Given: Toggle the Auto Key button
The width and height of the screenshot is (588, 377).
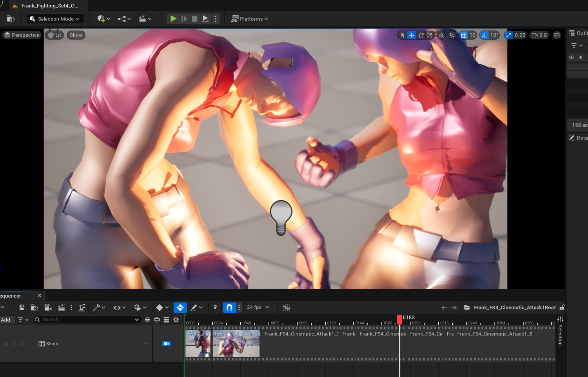Looking at the screenshot, I should click(180, 308).
